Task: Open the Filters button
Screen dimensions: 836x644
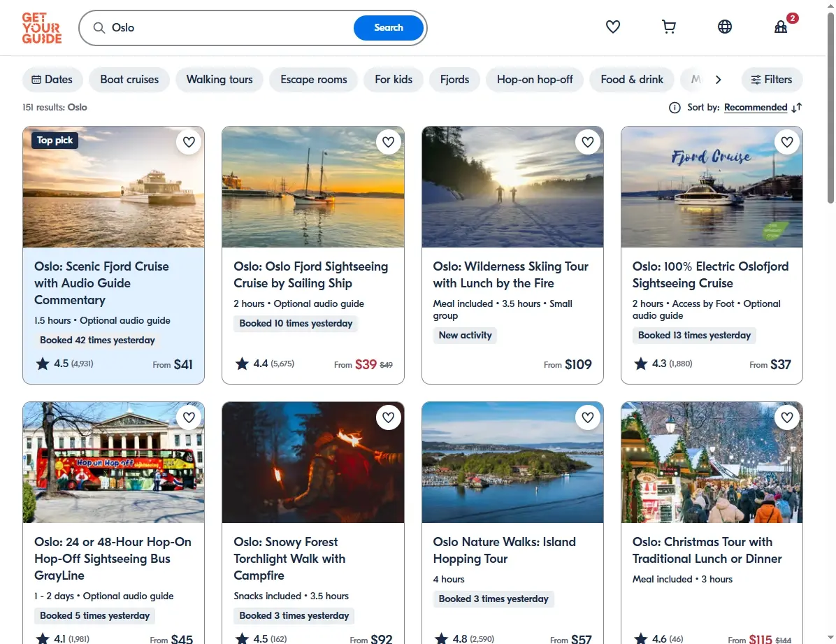Action: (772, 80)
